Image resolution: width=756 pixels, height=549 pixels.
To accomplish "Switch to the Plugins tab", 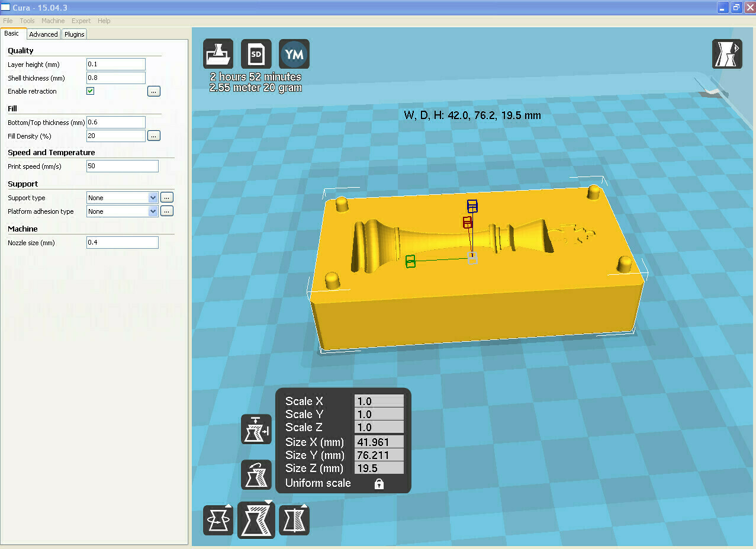I will pos(75,34).
